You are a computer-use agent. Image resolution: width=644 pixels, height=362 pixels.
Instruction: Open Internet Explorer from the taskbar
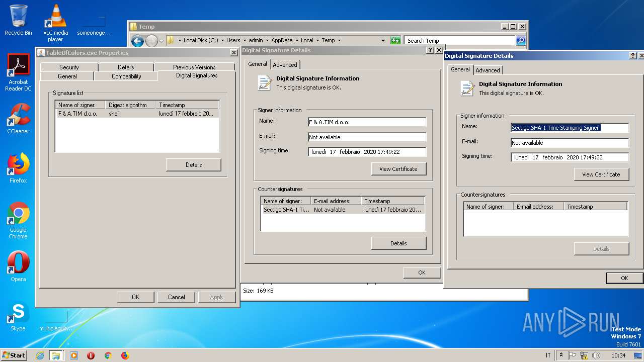[x=40, y=355]
